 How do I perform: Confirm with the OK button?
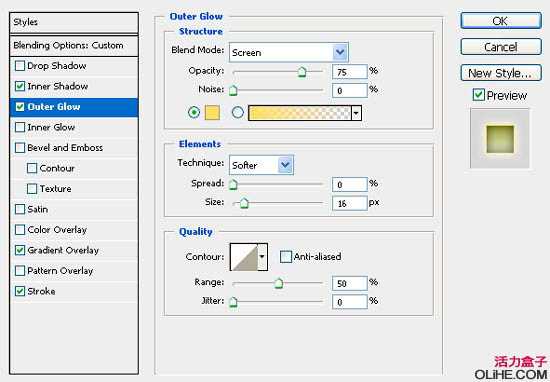[501, 21]
